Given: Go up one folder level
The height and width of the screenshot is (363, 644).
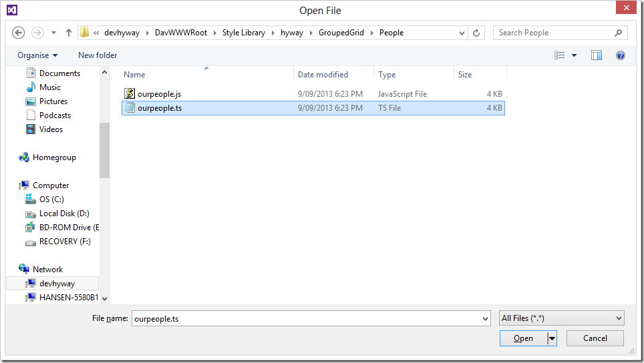Looking at the screenshot, I should pyautogui.click(x=68, y=33).
